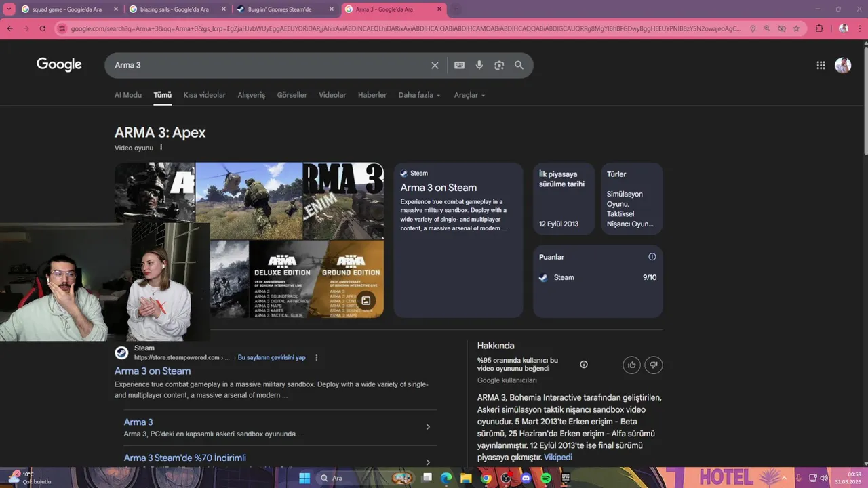Open the Google account avatar
Viewport: 868px width, 488px height.
(x=843, y=65)
